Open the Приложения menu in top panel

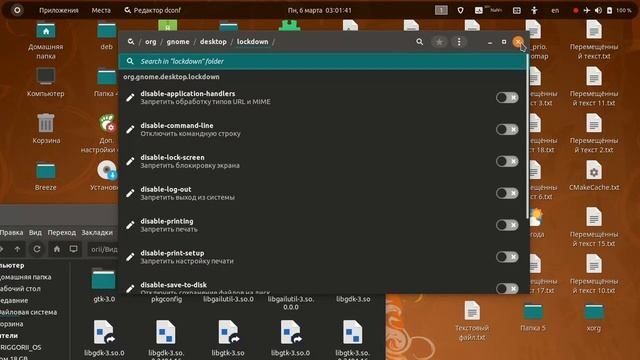[59, 10]
